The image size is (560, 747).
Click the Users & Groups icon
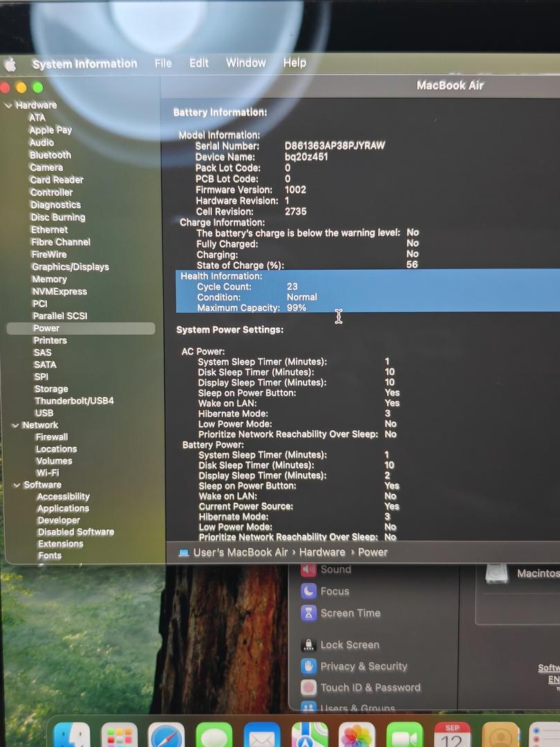308,707
